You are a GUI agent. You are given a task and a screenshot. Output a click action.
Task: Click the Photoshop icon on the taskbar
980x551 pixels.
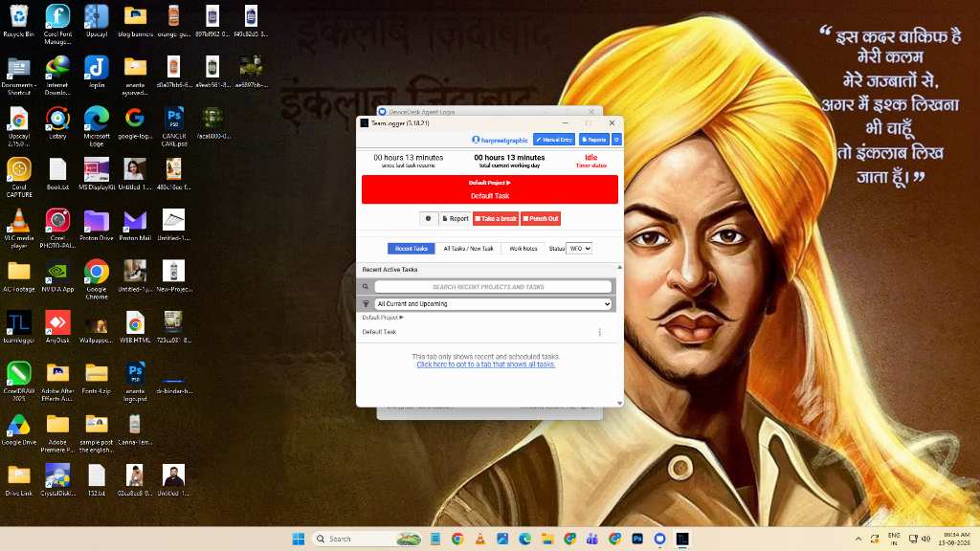[x=637, y=539]
